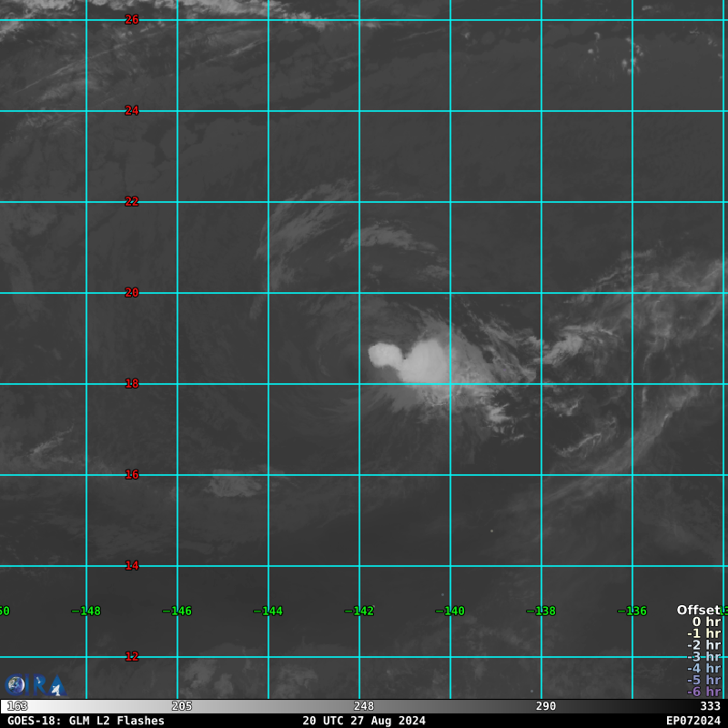728x728 pixels.
Task: Click the CIRA logo in the corner
Action: [35, 685]
